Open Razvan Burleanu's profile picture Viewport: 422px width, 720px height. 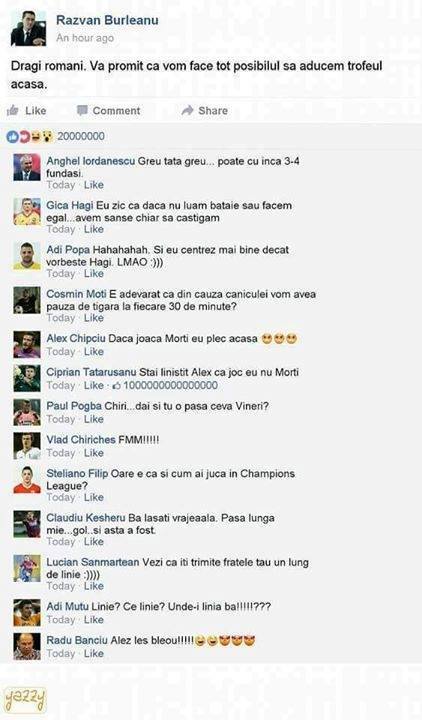(x=28, y=28)
